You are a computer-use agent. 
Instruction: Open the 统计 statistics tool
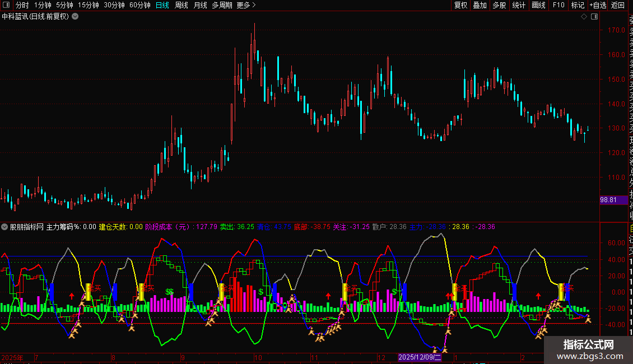point(519,5)
